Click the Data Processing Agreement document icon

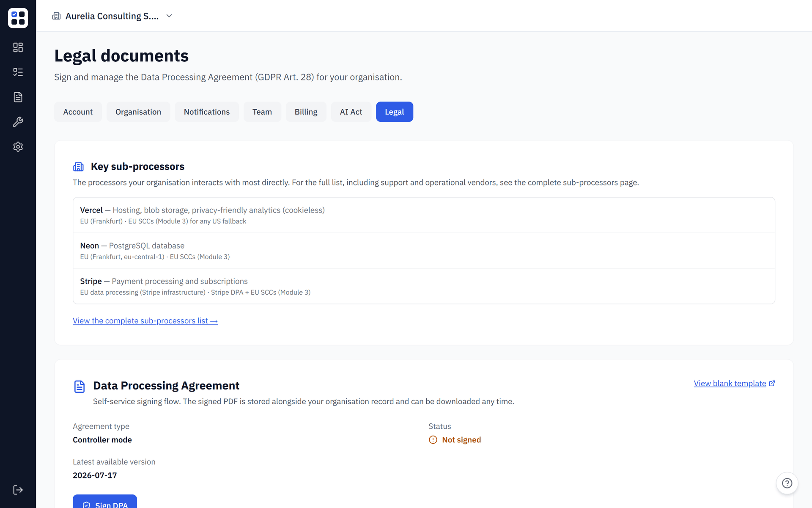tap(80, 387)
